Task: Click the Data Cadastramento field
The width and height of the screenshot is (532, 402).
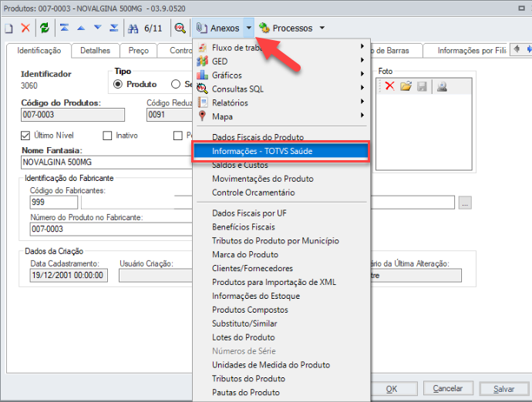Action: click(69, 275)
